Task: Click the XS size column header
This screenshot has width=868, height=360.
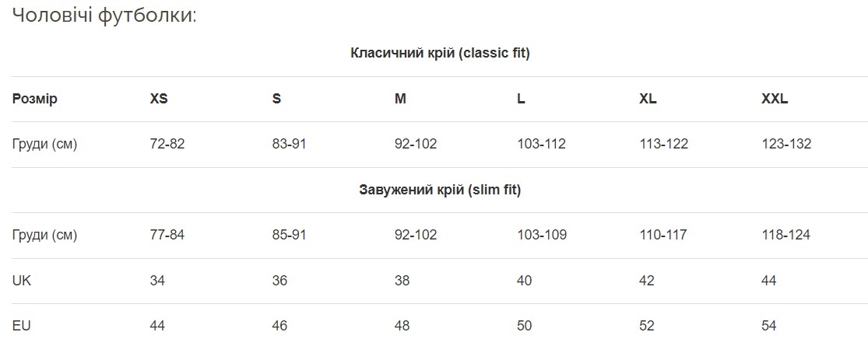Action: pos(159,99)
